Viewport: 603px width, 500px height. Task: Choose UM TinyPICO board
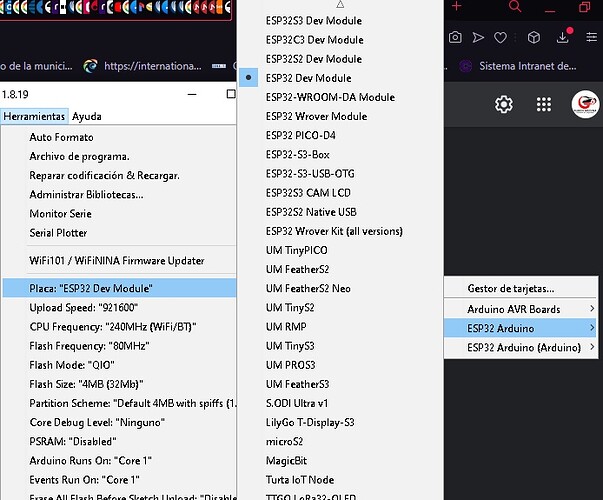point(341,250)
